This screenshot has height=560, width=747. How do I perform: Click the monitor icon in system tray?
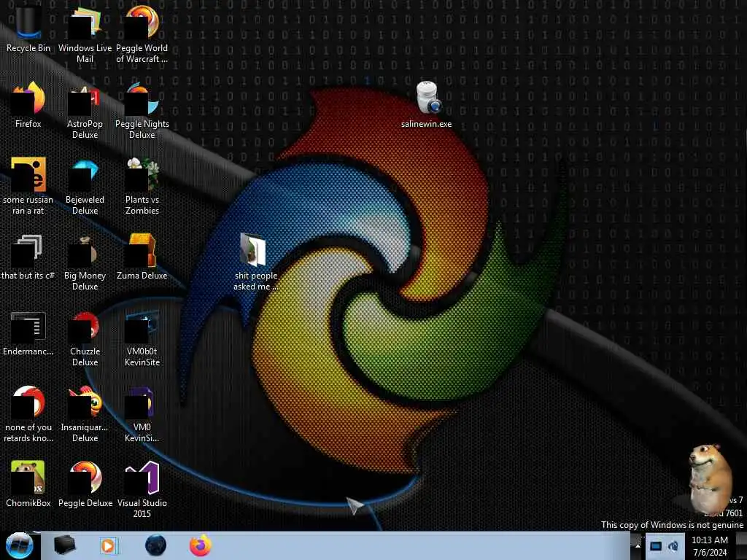[x=656, y=546]
